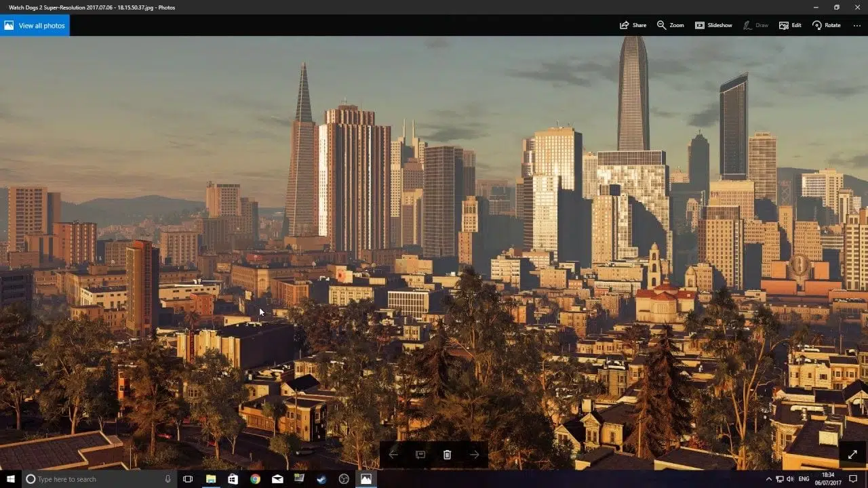Open Action Center notifications icon

[853, 479]
